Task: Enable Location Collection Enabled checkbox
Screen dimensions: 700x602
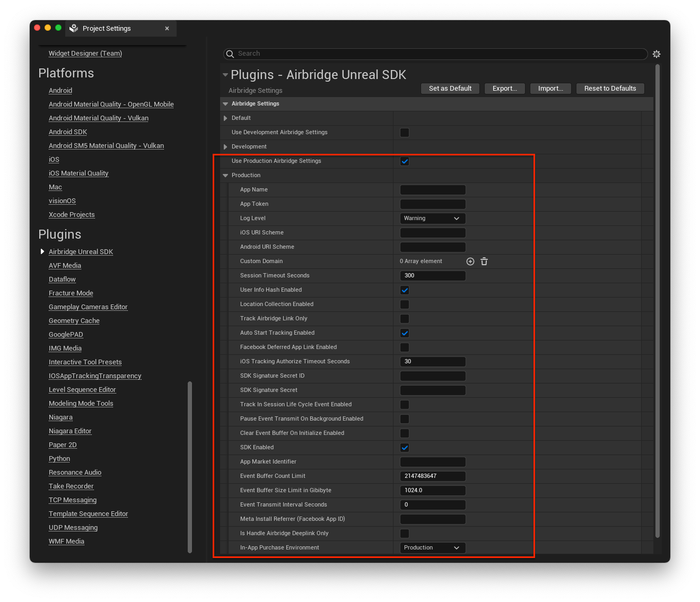Action: (x=405, y=304)
